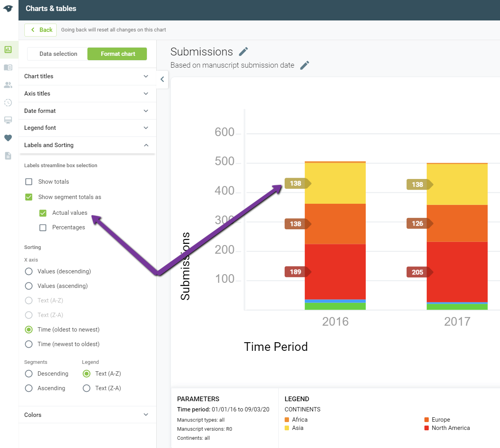
Task: Open the document icon in sidebar
Action: coord(8,156)
